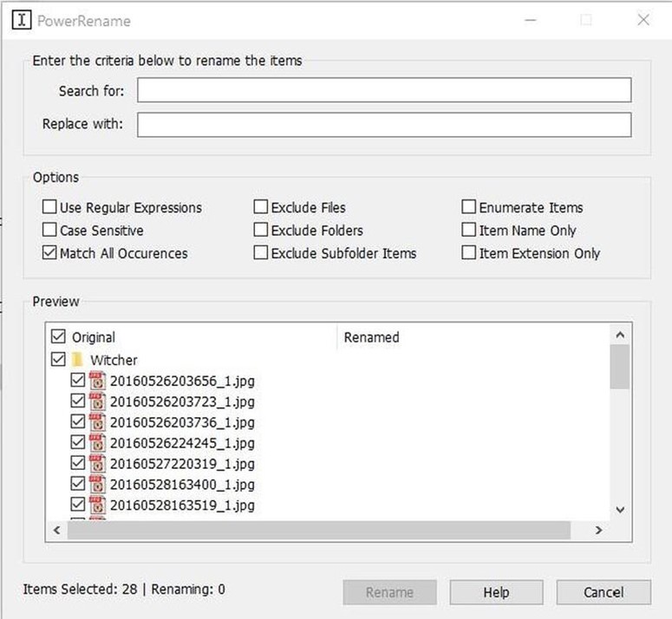Focus the Search for text field
The height and width of the screenshot is (619, 672).
point(384,90)
